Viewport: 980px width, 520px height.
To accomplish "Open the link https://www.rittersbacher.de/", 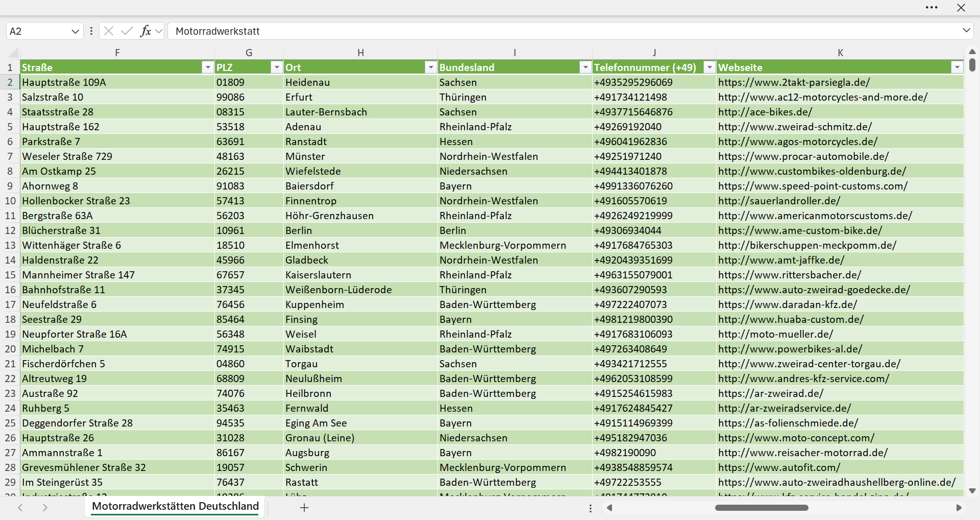I will click(790, 275).
